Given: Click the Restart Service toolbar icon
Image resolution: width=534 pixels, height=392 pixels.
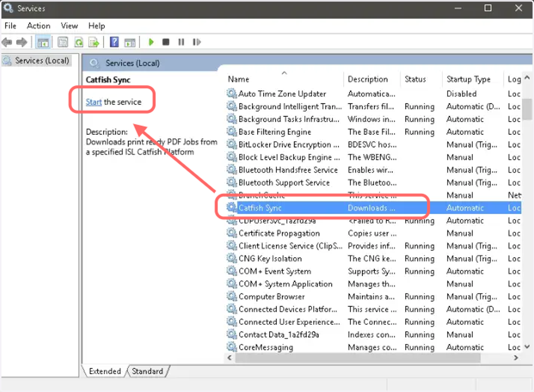Looking at the screenshot, I should coord(196,42).
